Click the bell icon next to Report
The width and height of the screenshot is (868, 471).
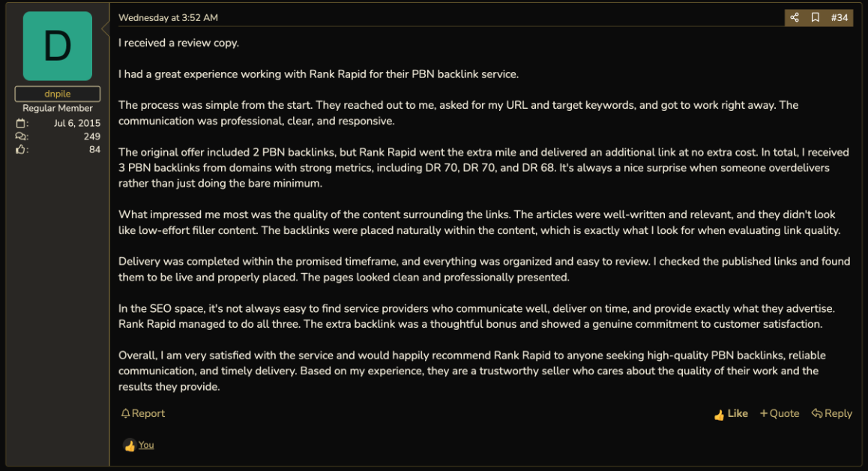[x=126, y=413]
